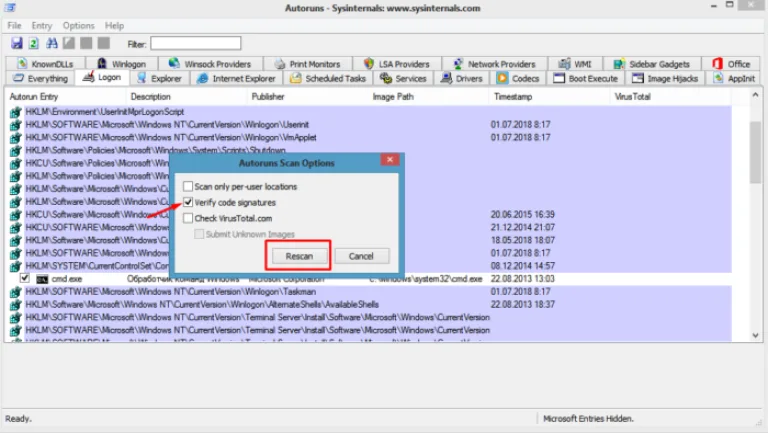
Task: Open the Office tab icon
Action: click(x=718, y=64)
